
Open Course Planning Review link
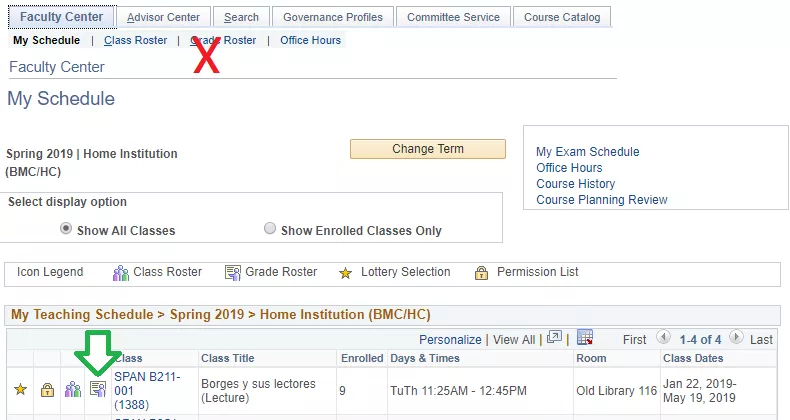tap(602, 200)
